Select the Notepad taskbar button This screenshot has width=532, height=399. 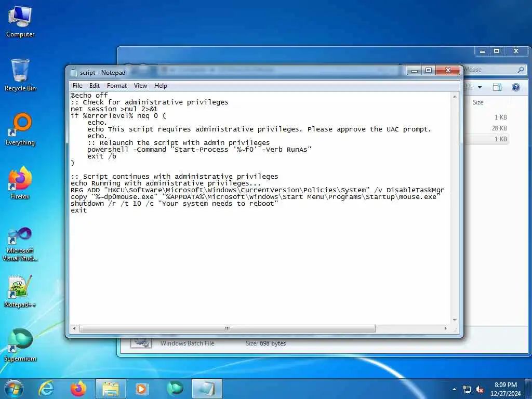pyautogui.click(x=207, y=389)
